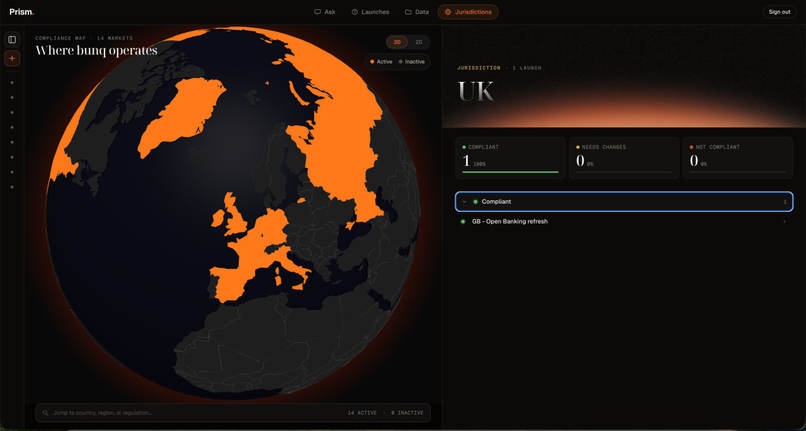This screenshot has width=806, height=431.
Task: Click the search magnifier icon
Action: pos(45,412)
